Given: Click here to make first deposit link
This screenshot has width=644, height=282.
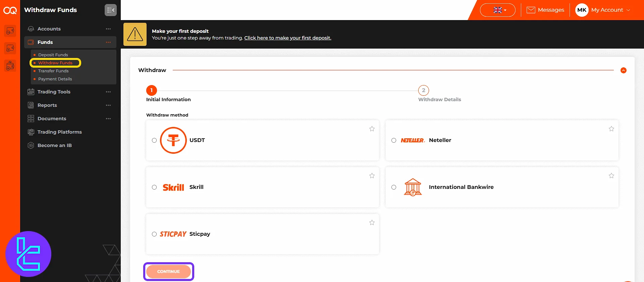Looking at the screenshot, I should (288, 38).
